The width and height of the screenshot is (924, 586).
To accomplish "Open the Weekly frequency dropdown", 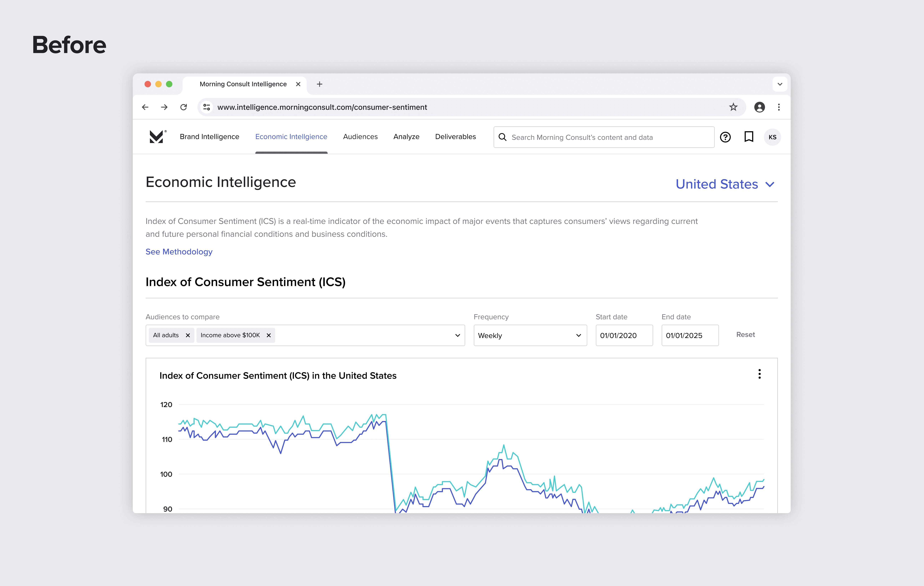I will coord(530,335).
